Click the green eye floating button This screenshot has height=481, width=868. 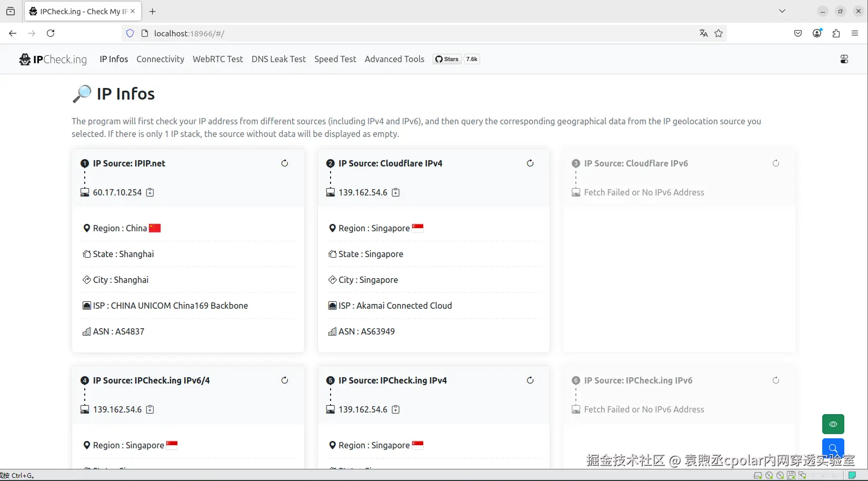tap(833, 424)
